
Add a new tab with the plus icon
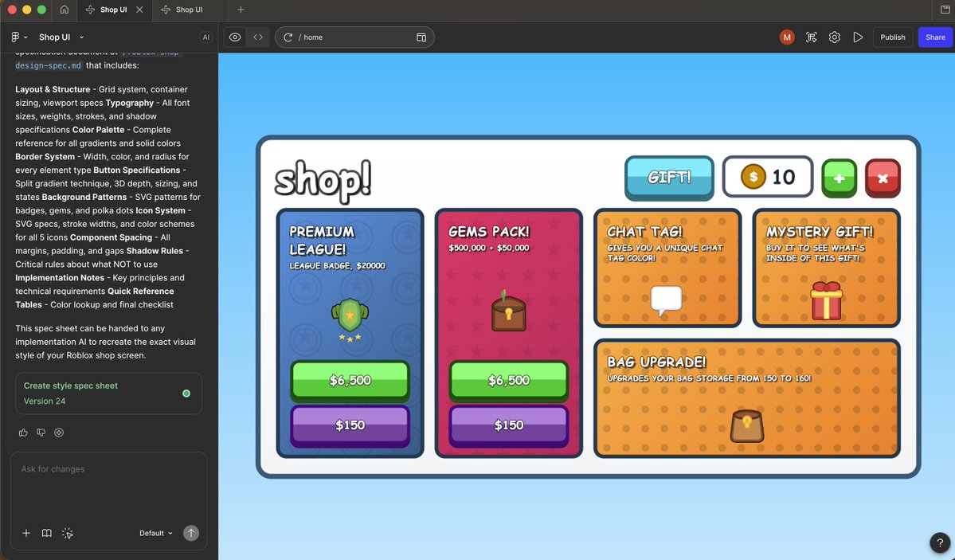click(x=241, y=10)
